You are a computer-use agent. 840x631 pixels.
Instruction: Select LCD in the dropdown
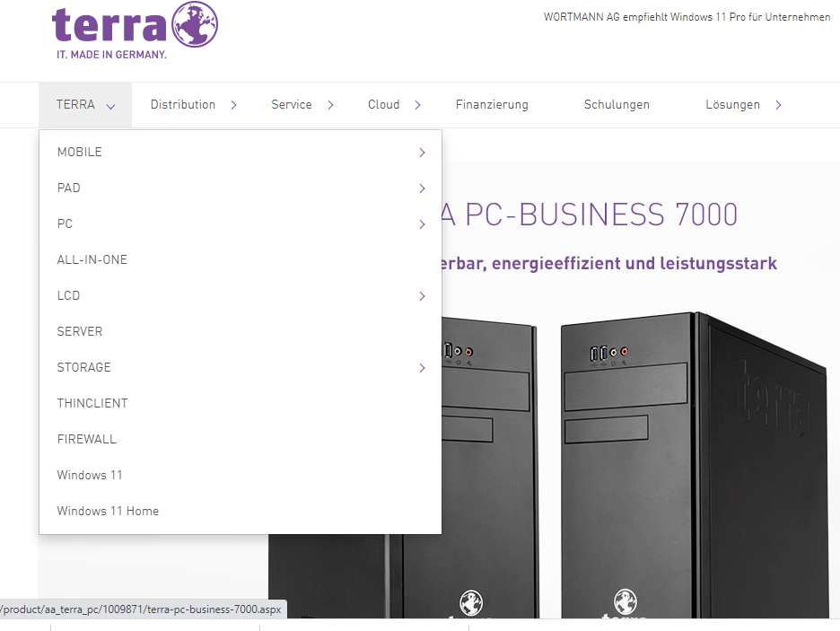coord(68,295)
